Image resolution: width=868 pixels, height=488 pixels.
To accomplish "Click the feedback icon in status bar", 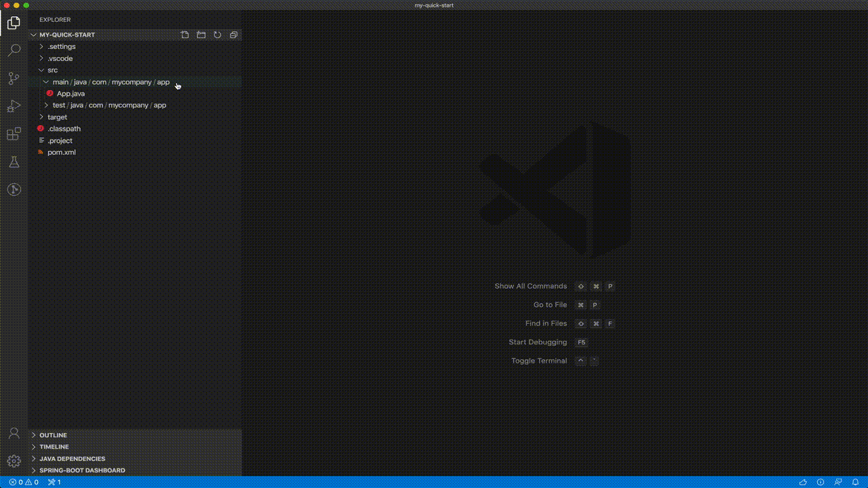I will click(x=838, y=482).
